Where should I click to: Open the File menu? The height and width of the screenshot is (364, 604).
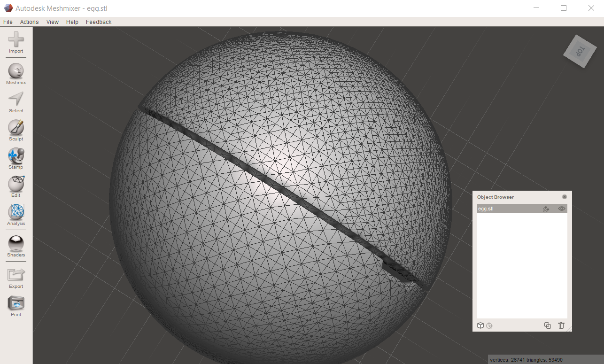click(x=8, y=22)
